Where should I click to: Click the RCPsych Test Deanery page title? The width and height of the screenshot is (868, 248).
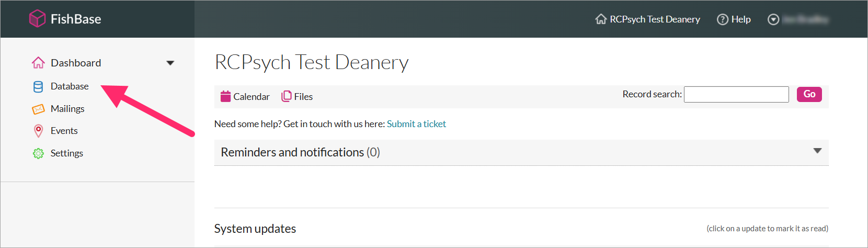pyautogui.click(x=312, y=62)
